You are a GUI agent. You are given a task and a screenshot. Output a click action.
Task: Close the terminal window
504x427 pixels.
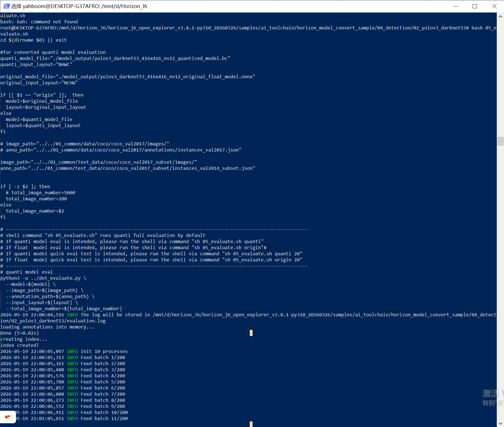click(494, 6)
